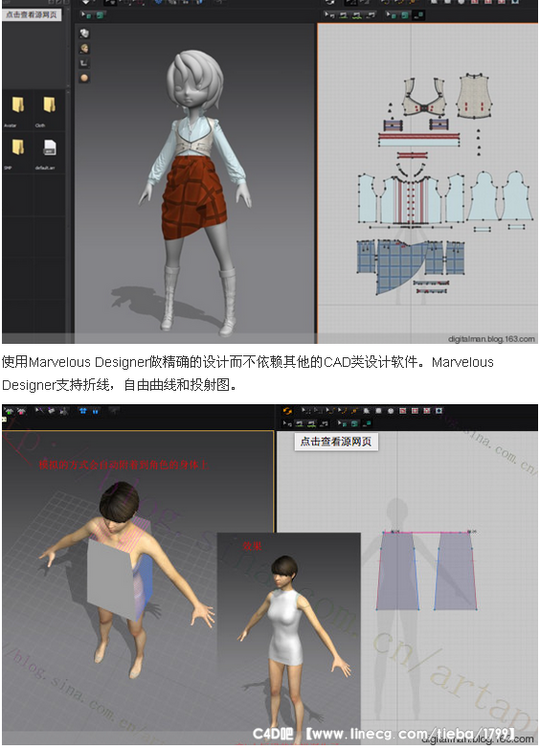Open the Avatar folder in the library
This screenshot has width=540, height=750.
[18, 104]
